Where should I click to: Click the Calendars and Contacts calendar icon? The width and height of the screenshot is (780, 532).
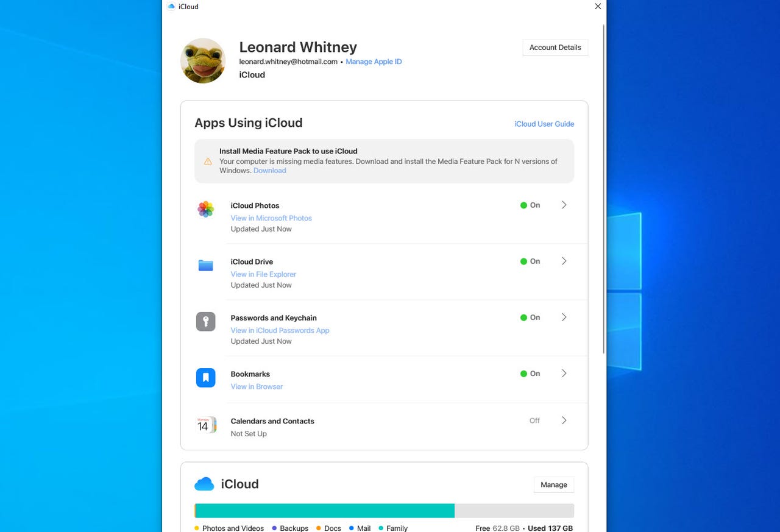[x=206, y=425]
